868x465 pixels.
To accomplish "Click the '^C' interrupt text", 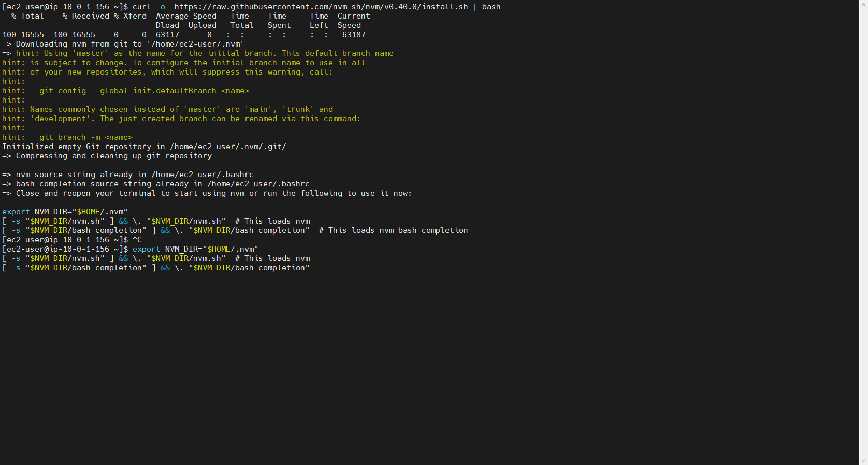I will click(137, 240).
